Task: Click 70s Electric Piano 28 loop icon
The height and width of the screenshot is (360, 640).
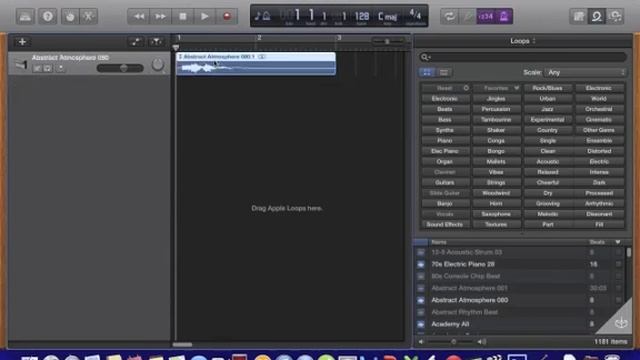Action: coord(421,264)
